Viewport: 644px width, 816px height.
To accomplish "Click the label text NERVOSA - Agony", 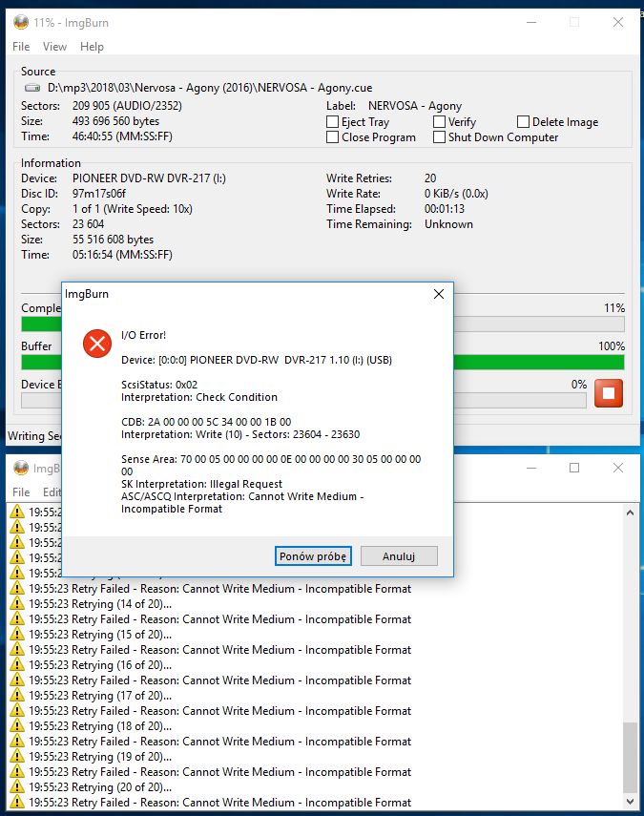I will point(415,106).
